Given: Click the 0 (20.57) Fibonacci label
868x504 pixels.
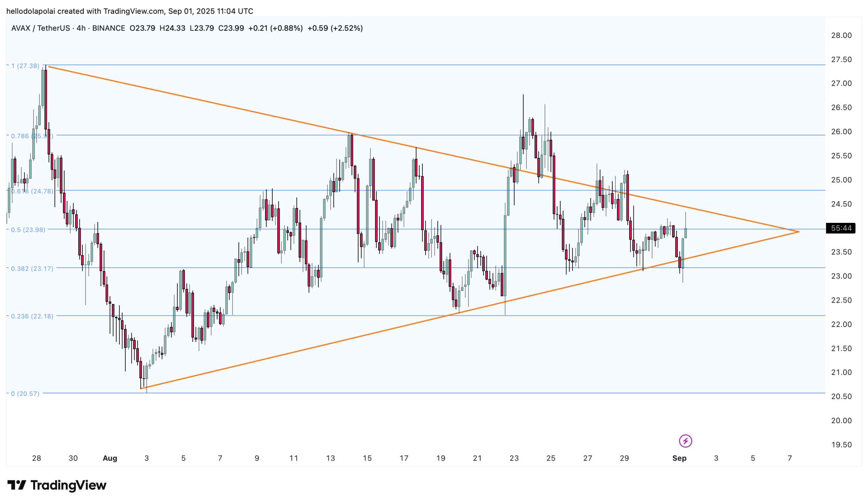Looking at the screenshot, I should point(25,393).
